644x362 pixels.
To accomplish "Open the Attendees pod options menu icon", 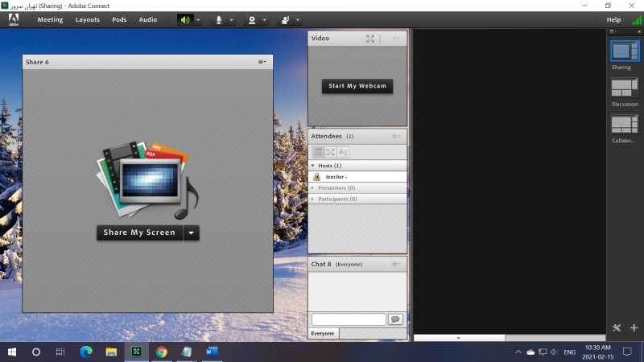I will [x=396, y=137].
